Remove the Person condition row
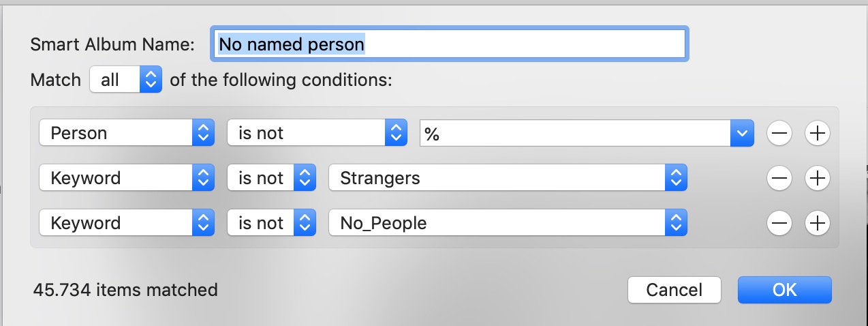The width and height of the screenshot is (868, 326). (779, 134)
